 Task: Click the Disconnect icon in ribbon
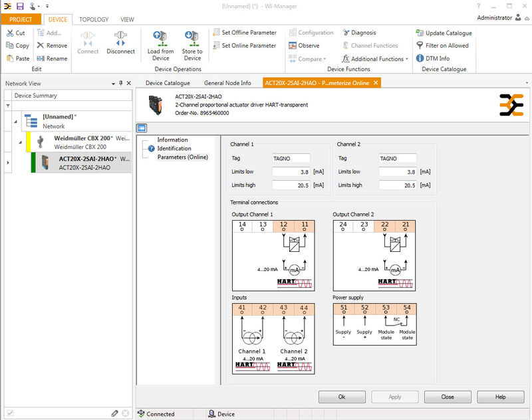pos(120,39)
